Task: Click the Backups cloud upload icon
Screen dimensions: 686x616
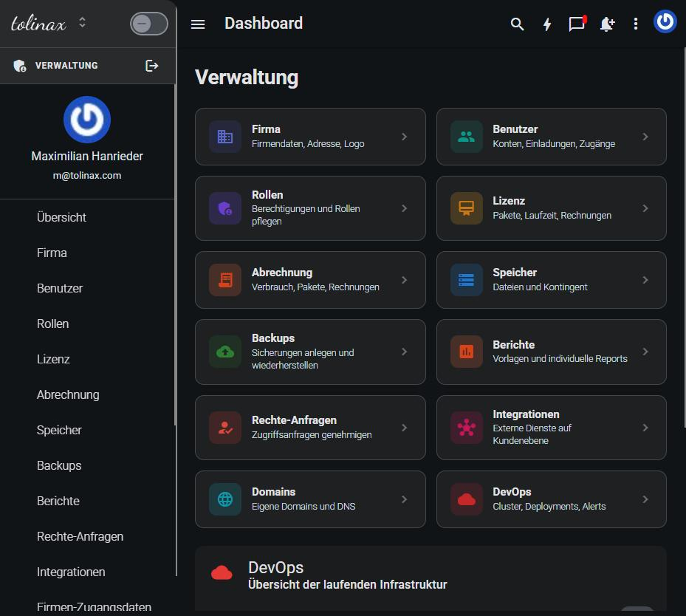Action: click(x=225, y=352)
